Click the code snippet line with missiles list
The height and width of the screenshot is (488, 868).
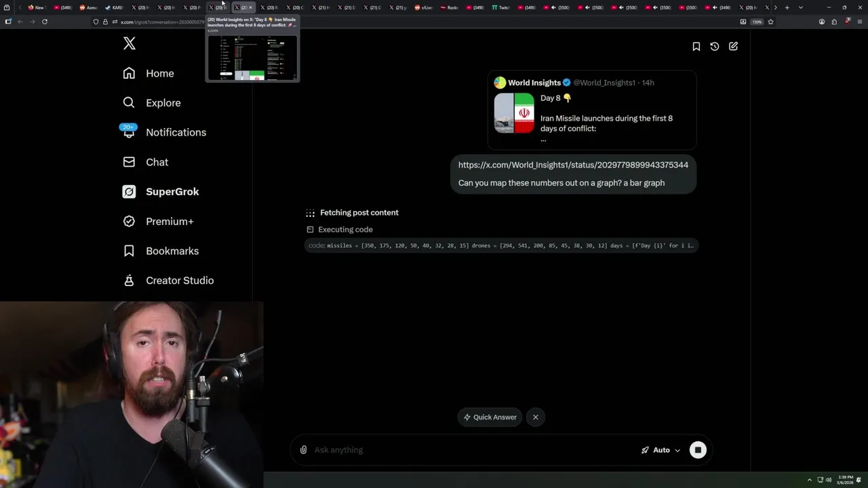[x=501, y=245]
